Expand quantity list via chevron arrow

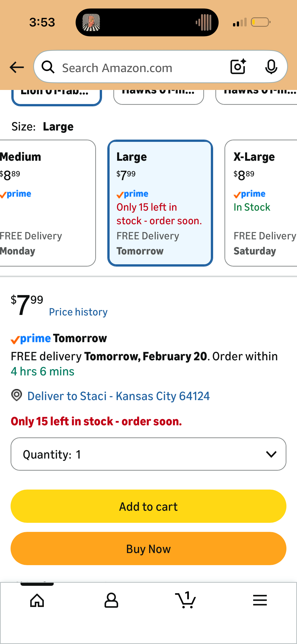tap(271, 454)
